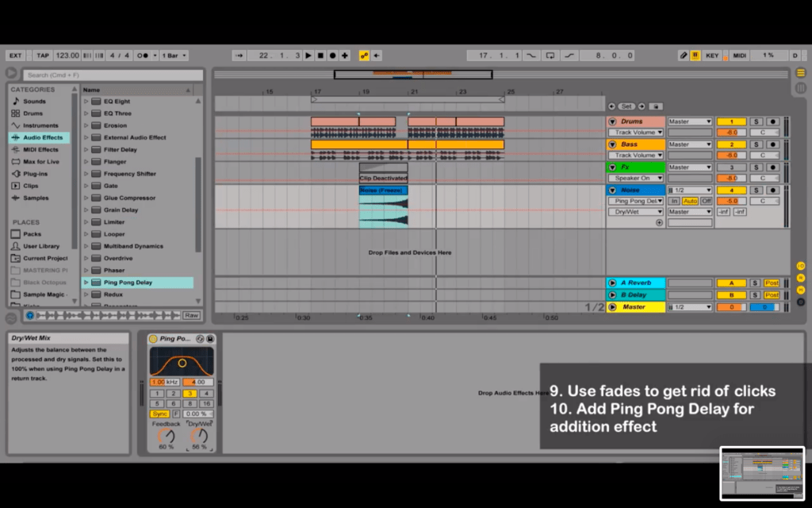812x508 pixels.
Task: Expand the Glue Compressor device folder
Action: (x=86, y=198)
